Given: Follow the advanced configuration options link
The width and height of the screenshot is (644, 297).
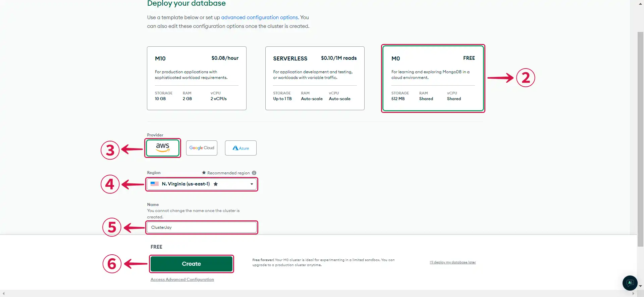Looking at the screenshot, I should (x=259, y=17).
